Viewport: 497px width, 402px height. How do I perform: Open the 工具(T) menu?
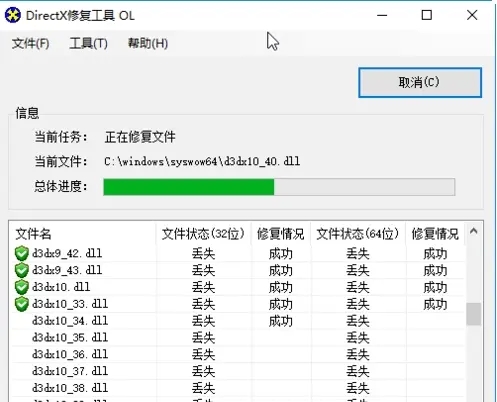click(x=88, y=43)
